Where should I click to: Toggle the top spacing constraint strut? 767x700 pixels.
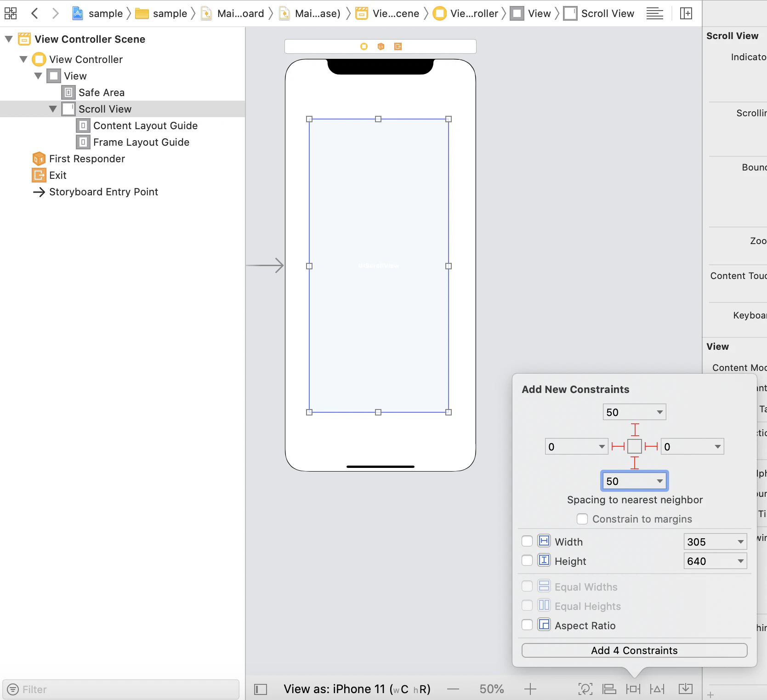pos(635,430)
